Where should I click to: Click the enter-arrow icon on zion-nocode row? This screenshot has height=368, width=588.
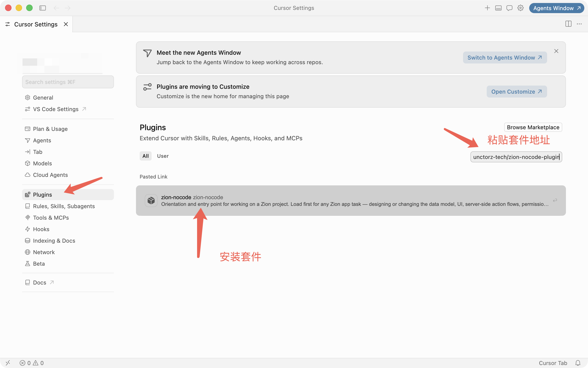coord(555,201)
